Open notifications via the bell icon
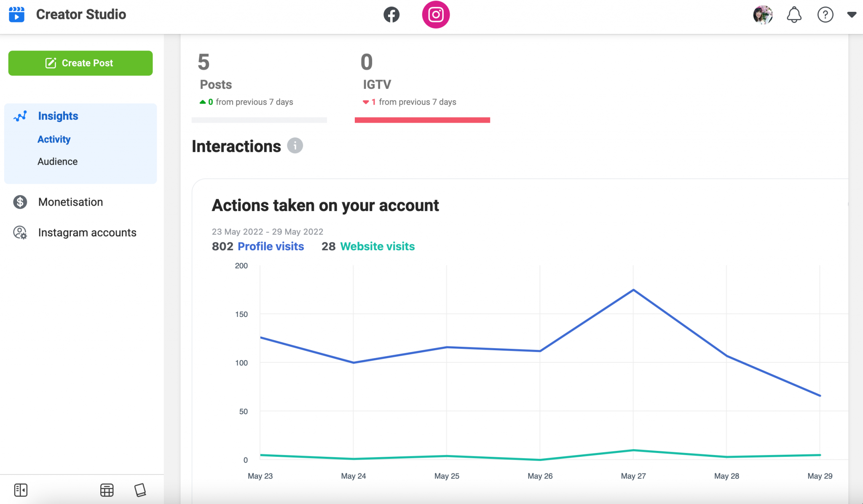 pos(794,14)
